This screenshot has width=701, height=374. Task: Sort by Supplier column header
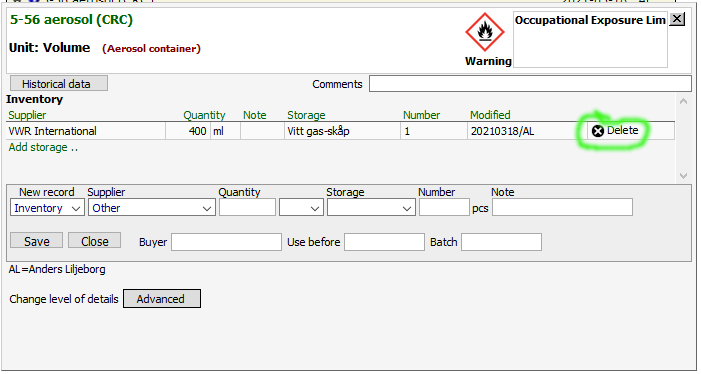click(27, 115)
